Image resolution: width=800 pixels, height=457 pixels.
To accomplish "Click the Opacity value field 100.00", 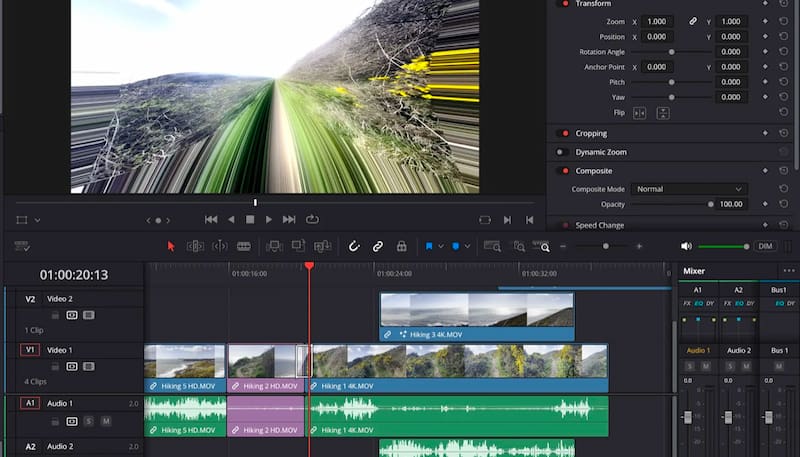I will tap(732, 204).
